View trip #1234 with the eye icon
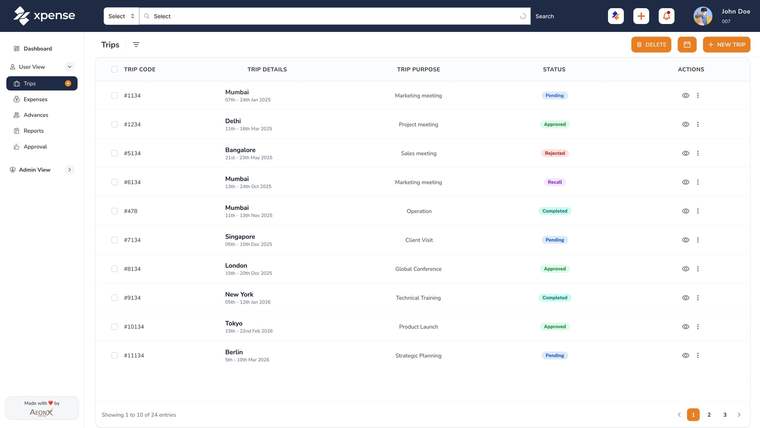Screen dimensions: 760x428 pos(685,125)
